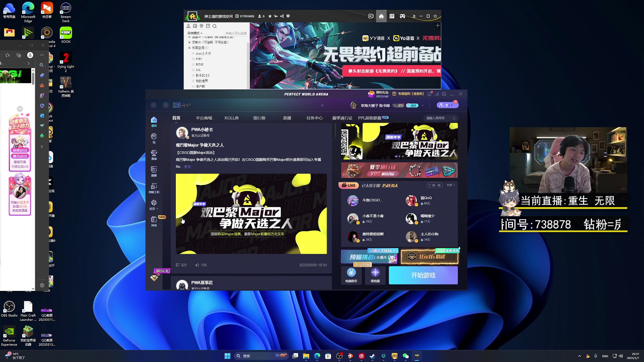Click the 开始游戏 start game button

pos(423,275)
